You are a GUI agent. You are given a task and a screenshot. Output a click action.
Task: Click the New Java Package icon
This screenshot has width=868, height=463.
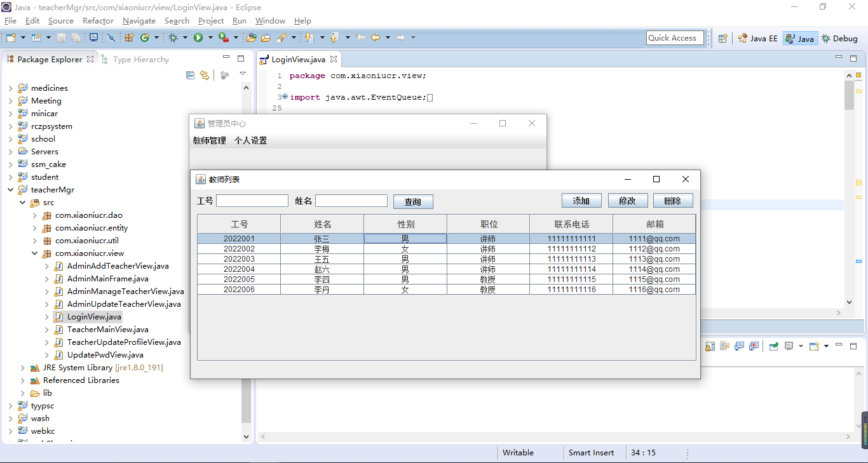(x=129, y=37)
